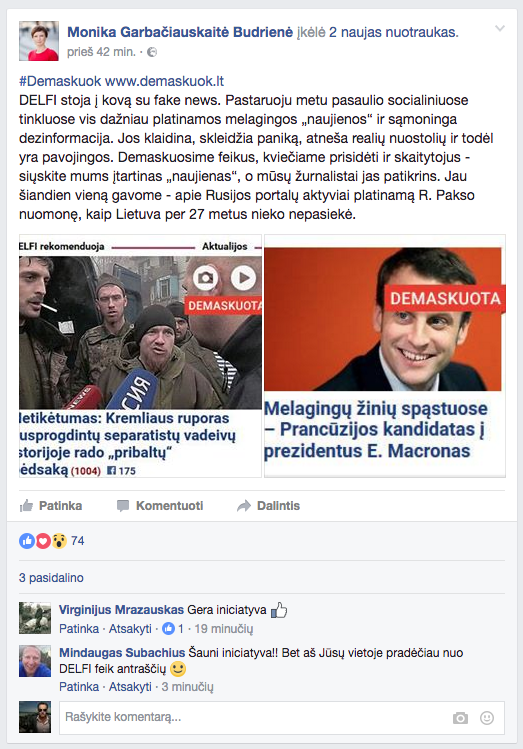523x749 pixels.
Task: Click the public globe privacy icon
Action: (x=152, y=52)
